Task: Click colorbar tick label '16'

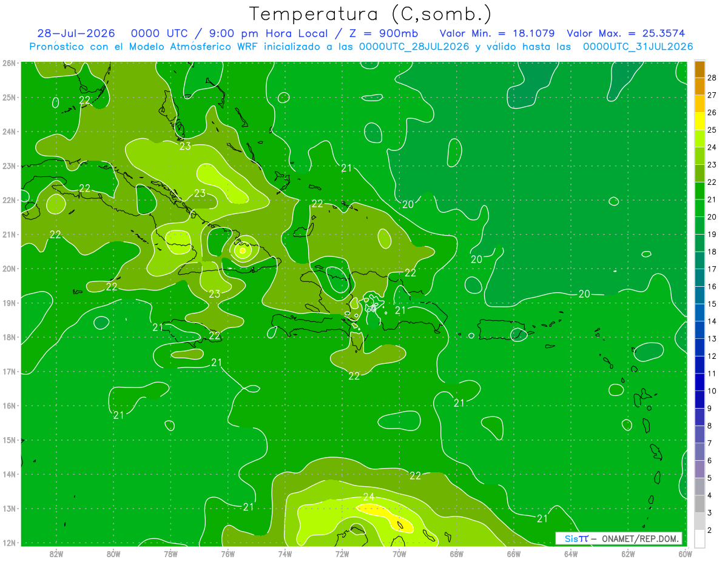Action: pos(712,286)
